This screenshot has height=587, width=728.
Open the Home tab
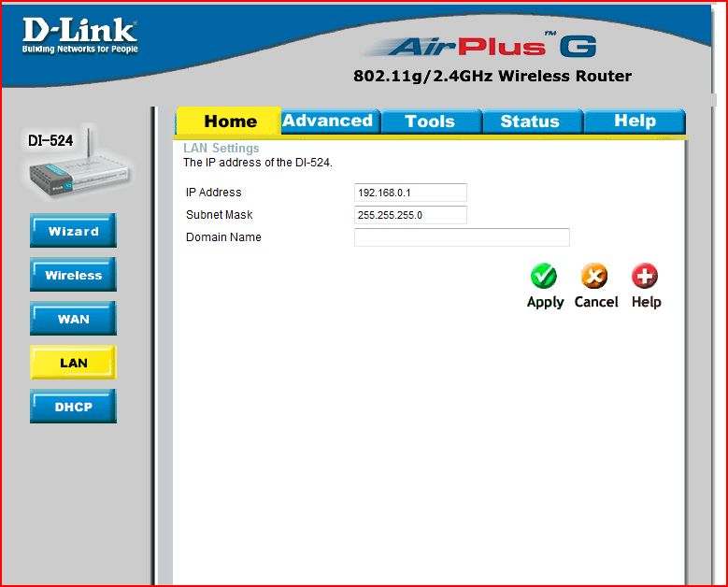click(x=229, y=122)
